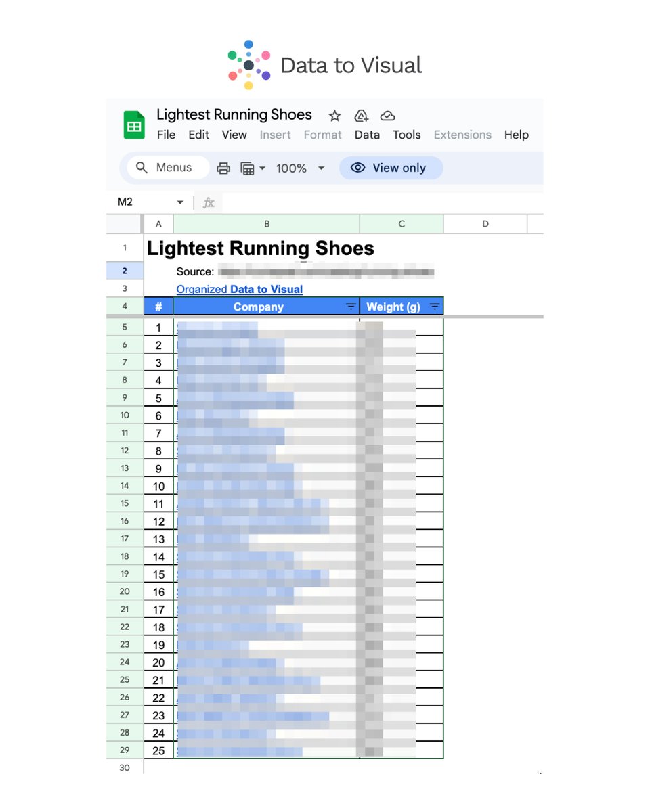Star the Lightest Running Shoes document
The height and width of the screenshot is (812, 650).
pos(334,116)
